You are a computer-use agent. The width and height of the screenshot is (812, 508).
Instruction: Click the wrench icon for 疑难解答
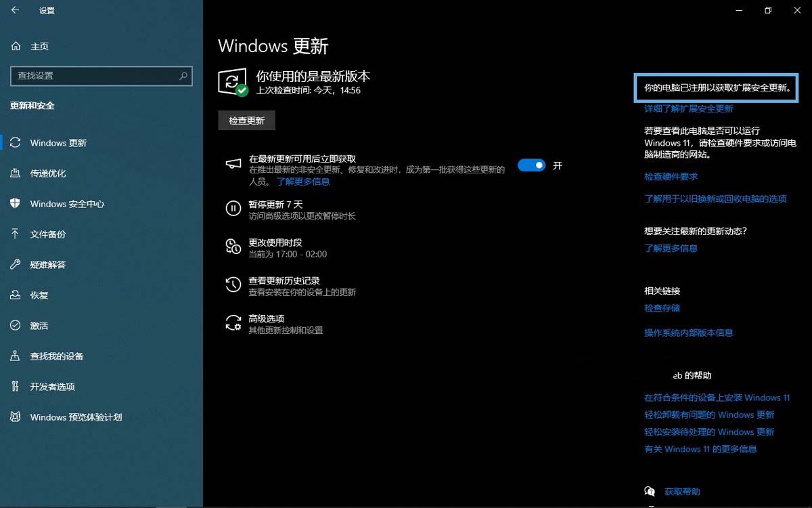16,265
